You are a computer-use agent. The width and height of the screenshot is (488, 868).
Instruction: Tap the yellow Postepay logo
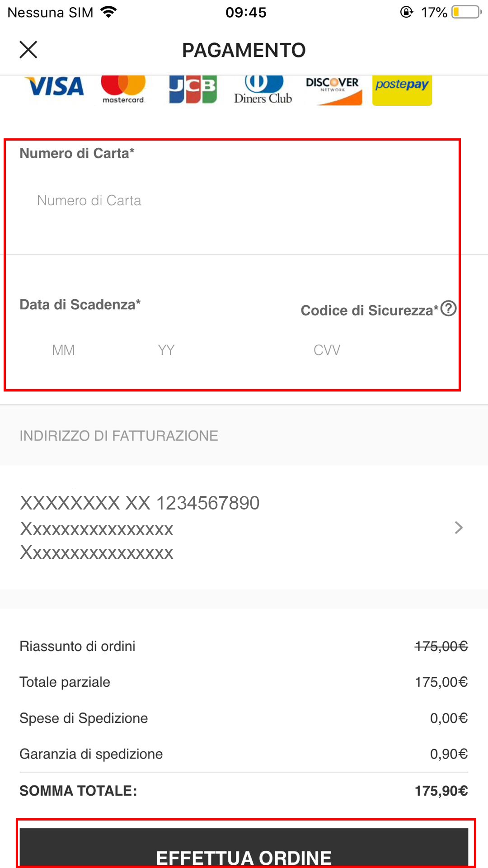coord(402,90)
